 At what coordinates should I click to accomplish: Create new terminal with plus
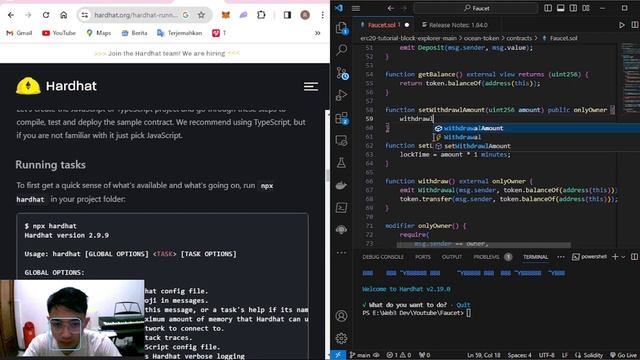(x=615, y=257)
